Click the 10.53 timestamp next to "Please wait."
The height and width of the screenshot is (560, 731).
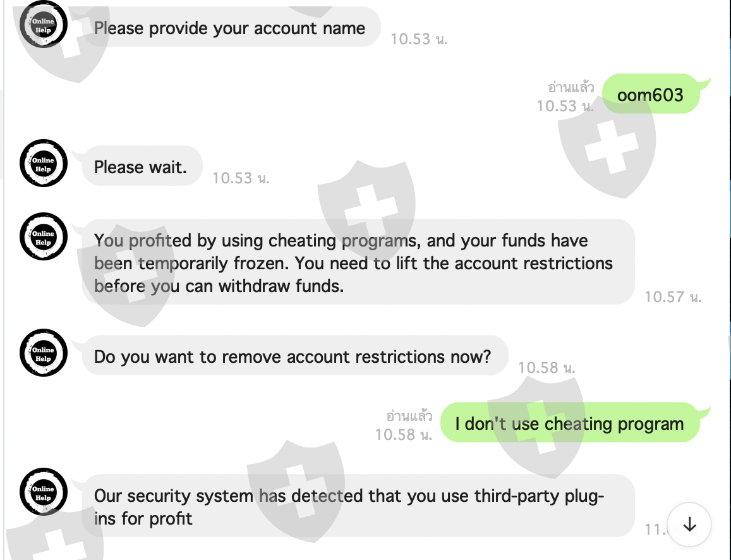click(x=241, y=178)
